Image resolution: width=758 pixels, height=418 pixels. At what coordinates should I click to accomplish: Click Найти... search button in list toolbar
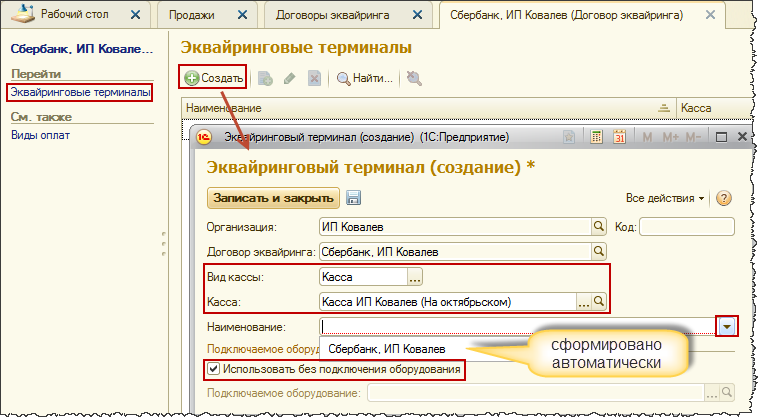(364, 78)
